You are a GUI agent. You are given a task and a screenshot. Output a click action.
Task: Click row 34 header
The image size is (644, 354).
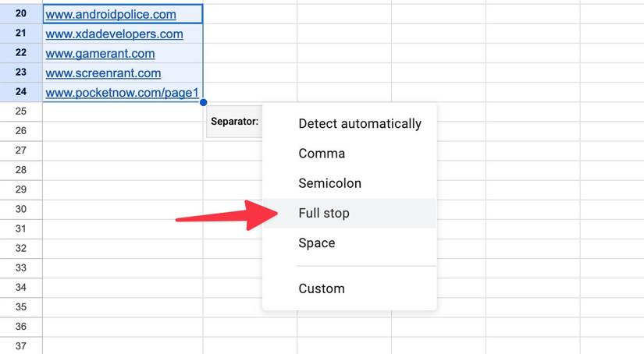click(x=21, y=288)
